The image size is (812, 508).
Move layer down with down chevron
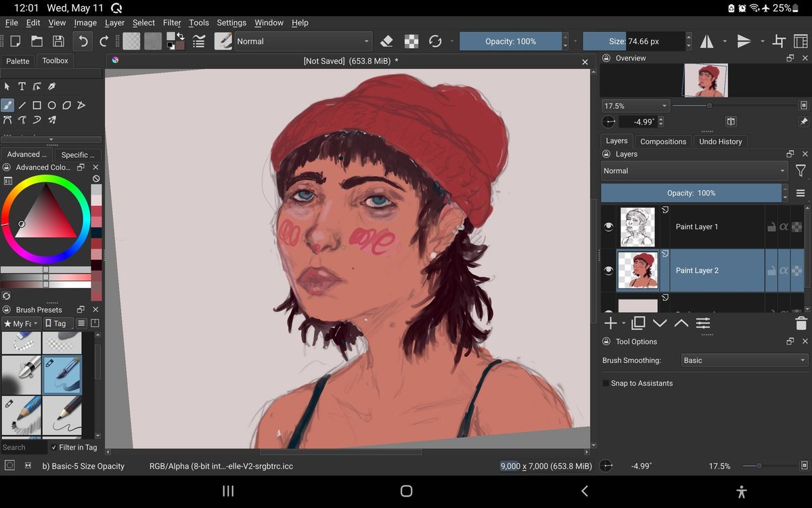coord(660,323)
